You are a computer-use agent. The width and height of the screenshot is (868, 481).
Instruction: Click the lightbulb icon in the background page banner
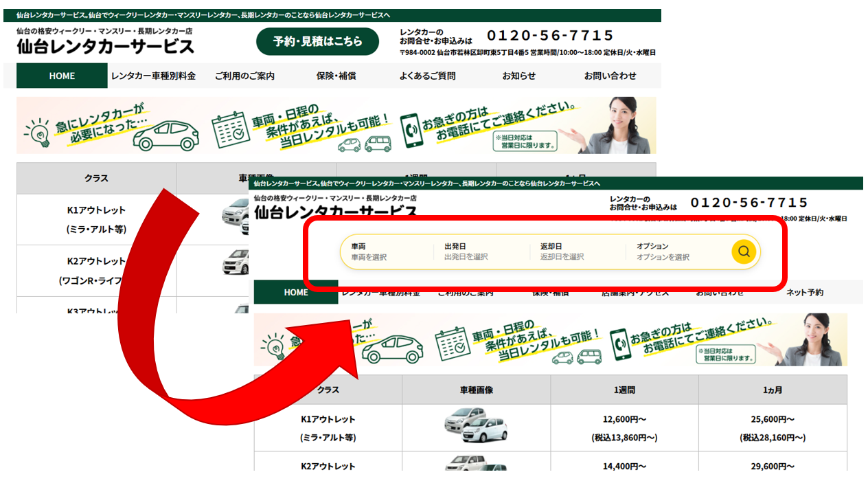[36, 131]
